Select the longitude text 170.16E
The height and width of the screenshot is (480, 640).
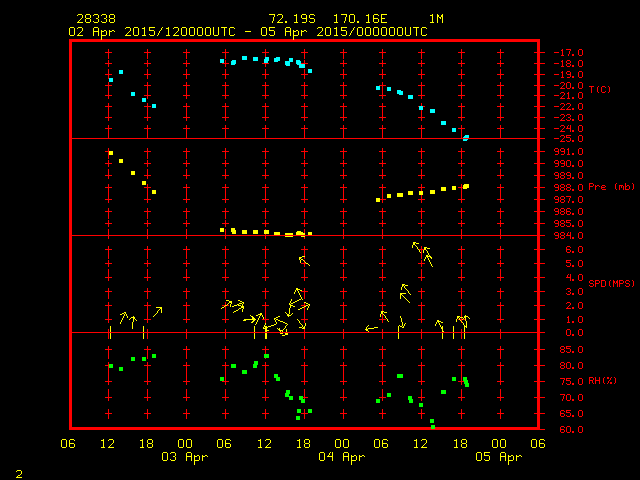click(x=372, y=19)
